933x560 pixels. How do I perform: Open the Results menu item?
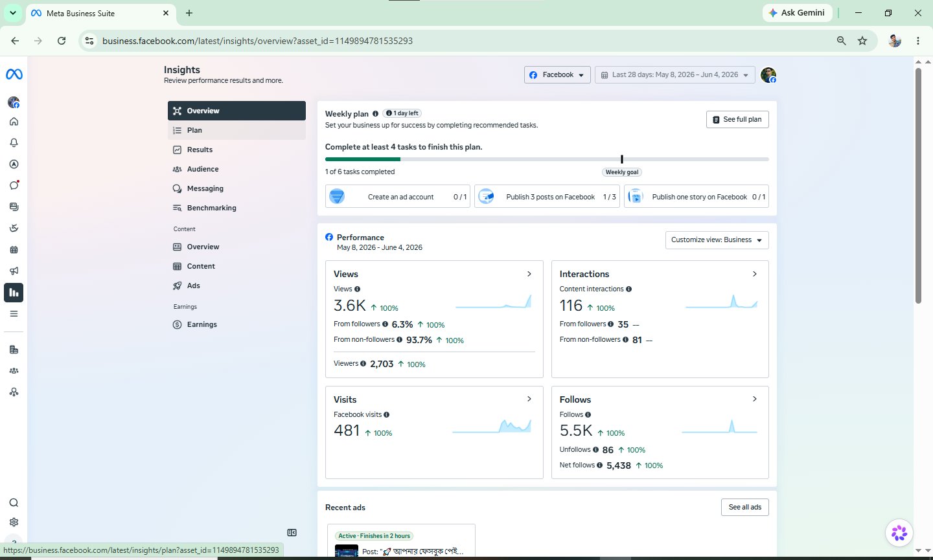pos(236,150)
